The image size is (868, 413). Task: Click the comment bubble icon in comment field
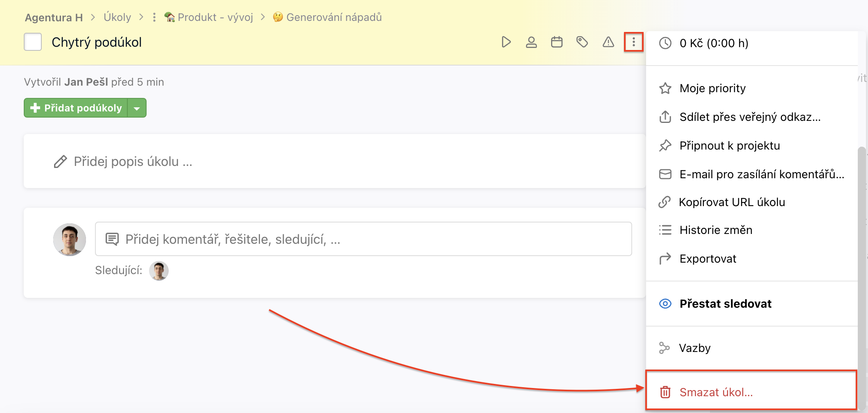112,239
